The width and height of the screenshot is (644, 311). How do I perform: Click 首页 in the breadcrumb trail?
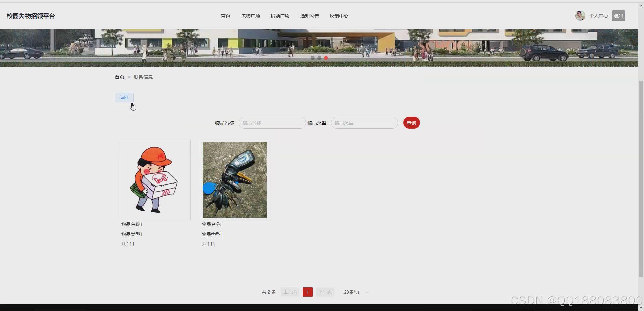[x=119, y=77]
